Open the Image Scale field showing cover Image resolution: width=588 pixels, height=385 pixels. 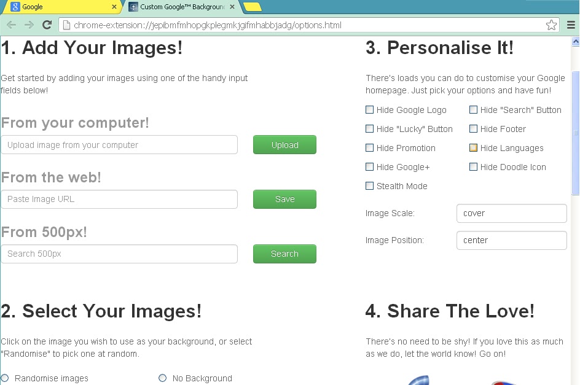coord(511,213)
